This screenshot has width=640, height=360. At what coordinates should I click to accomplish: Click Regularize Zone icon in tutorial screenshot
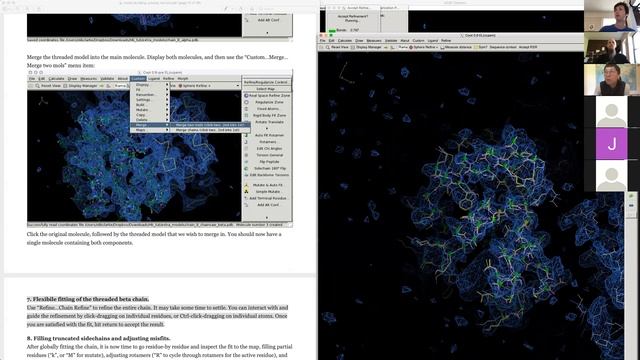coord(246,102)
